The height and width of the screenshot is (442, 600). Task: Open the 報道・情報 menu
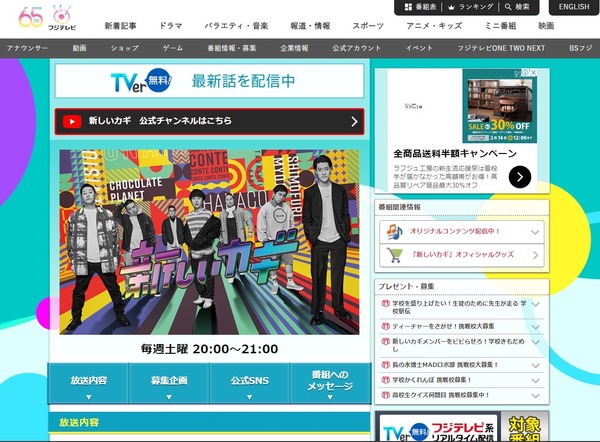click(x=310, y=26)
